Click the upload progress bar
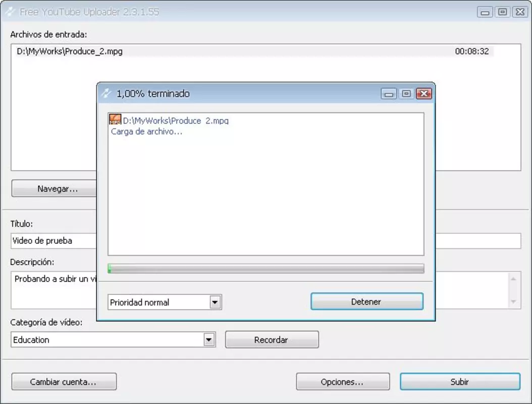The width and height of the screenshot is (532, 404). pyautogui.click(x=265, y=269)
